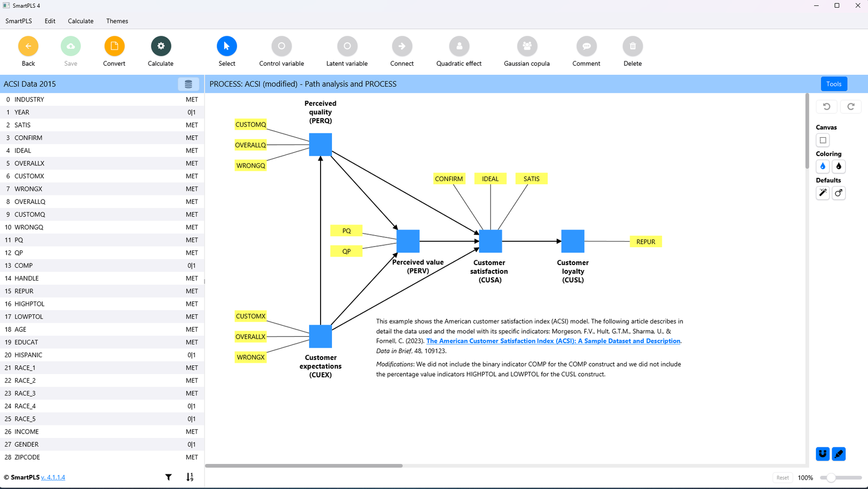Open the Themes menu
Screen dimensions: 868x489
tap(117, 21)
